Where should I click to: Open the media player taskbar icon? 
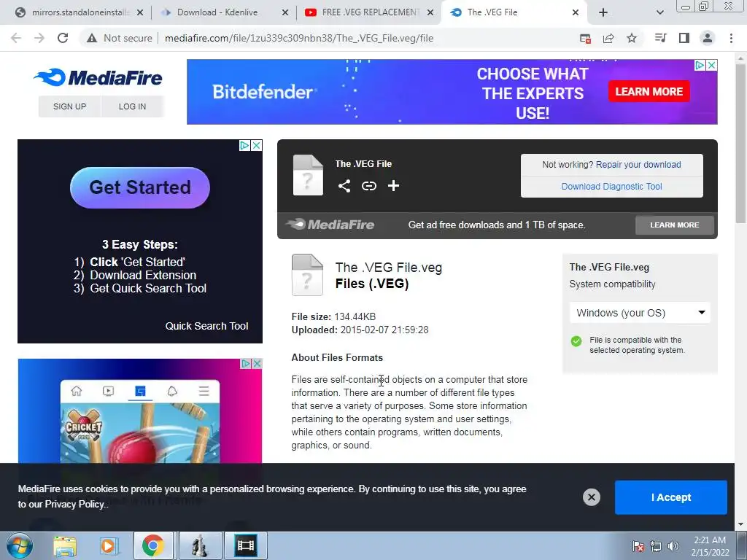tap(109, 545)
